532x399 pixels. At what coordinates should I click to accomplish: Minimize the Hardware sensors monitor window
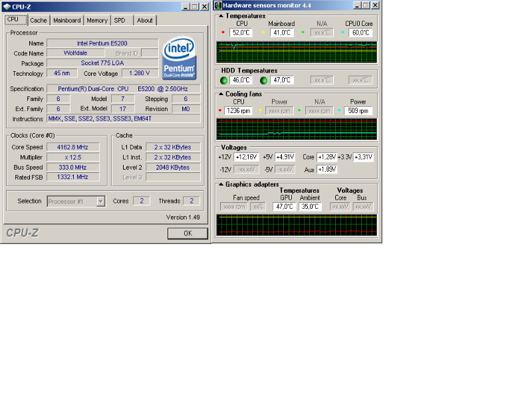357,5
